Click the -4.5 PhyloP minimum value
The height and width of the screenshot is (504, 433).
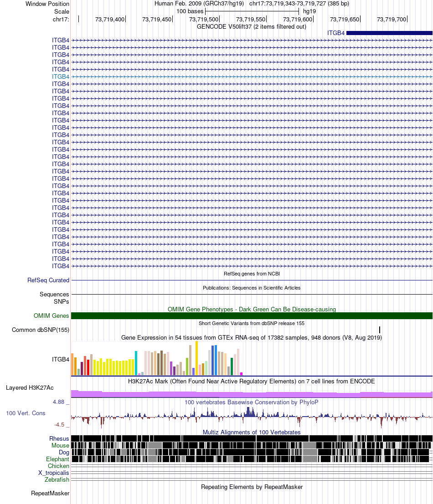(59, 425)
